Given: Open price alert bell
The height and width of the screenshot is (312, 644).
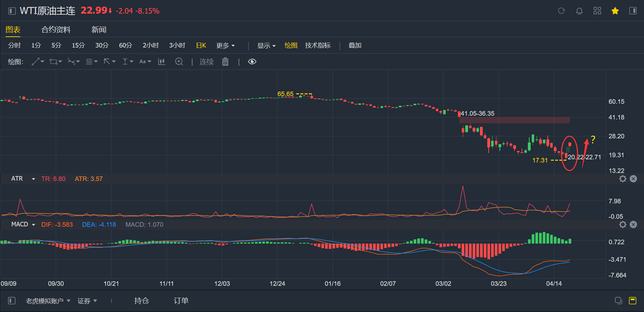Looking at the screenshot, I should tap(579, 11).
